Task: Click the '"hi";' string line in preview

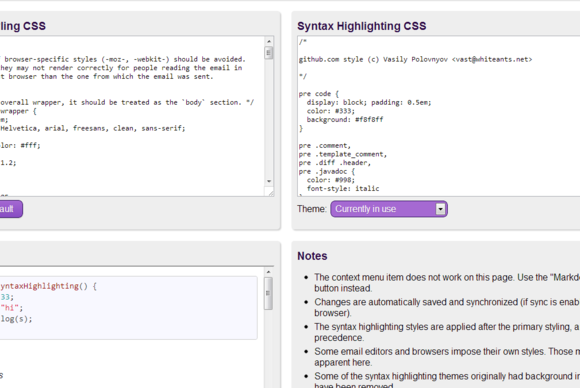Action: (11, 308)
